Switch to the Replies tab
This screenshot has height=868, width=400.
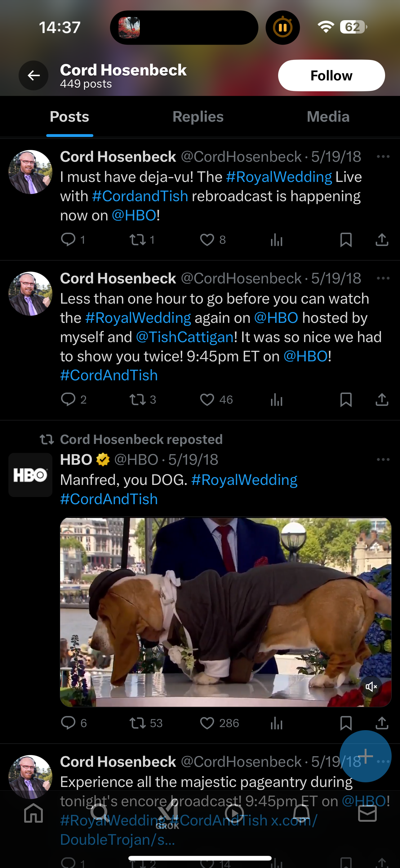click(x=198, y=117)
